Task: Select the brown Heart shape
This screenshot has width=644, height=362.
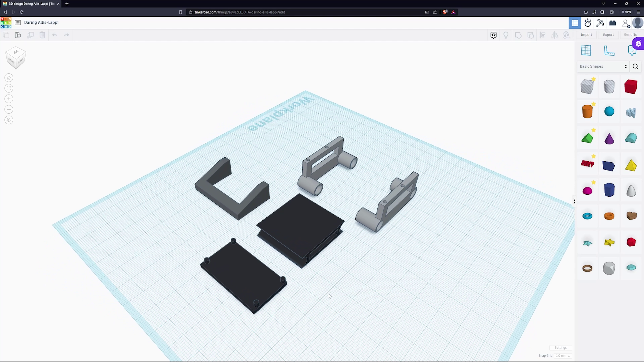Action: click(x=631, y=216)
